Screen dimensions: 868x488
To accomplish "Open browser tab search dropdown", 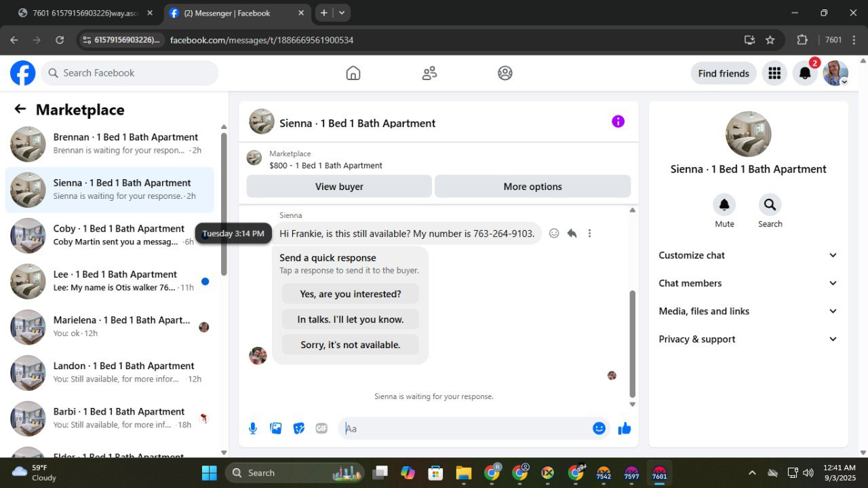I will 342,13.
